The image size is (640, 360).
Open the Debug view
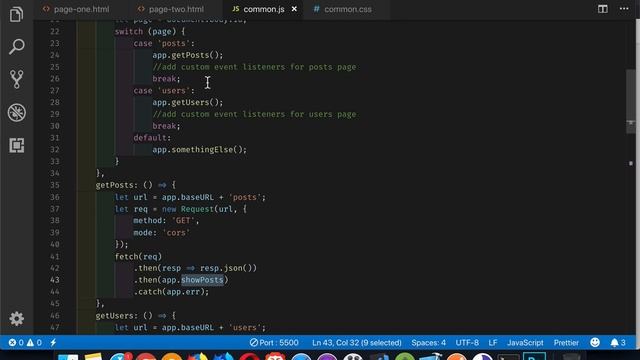click(16, 112)
